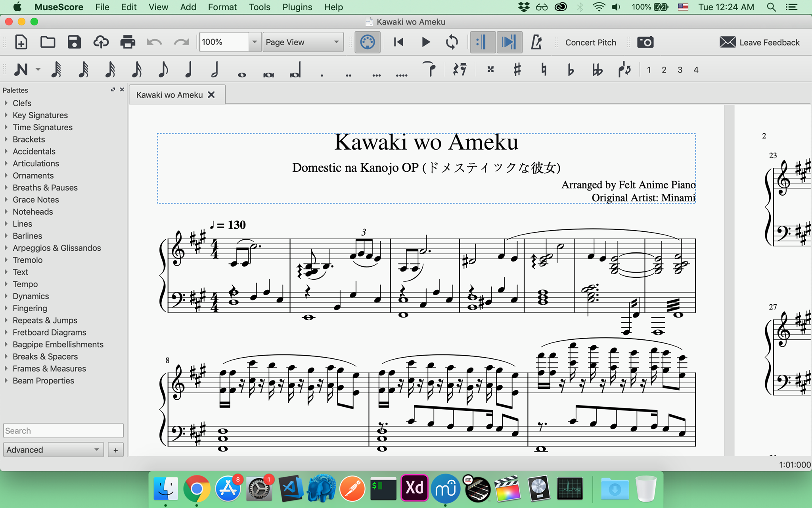
Task: Open Finder from the Dock
Action: click(166, 488)
